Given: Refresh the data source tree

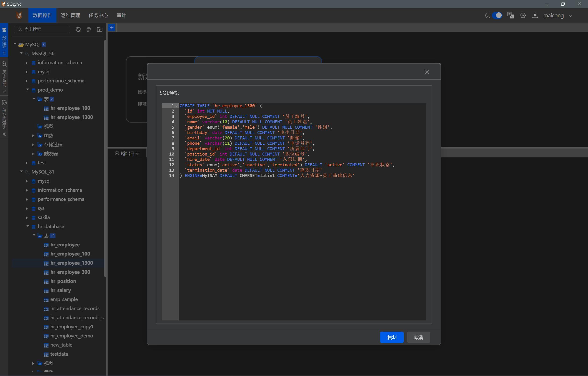Looking at the screenshot, I should (x=78, y=30).
